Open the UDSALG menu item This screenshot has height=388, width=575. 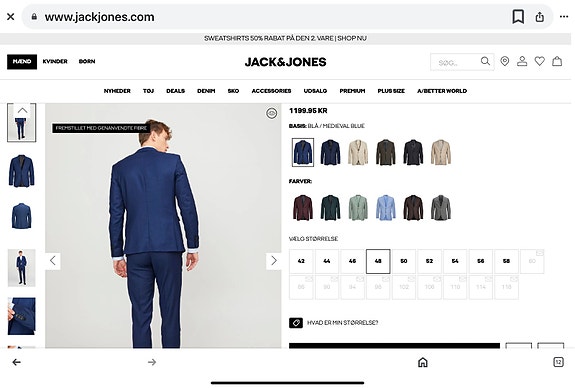coord(315,91)
